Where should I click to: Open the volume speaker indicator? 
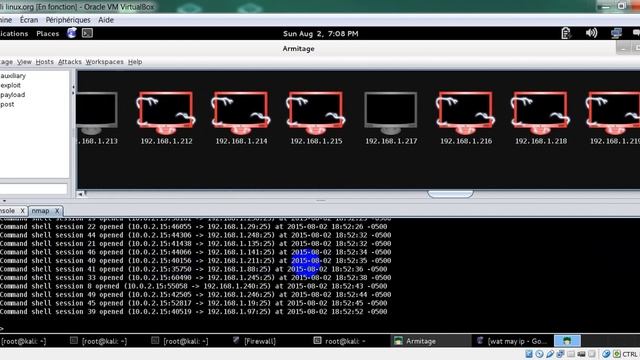(591, 33)
